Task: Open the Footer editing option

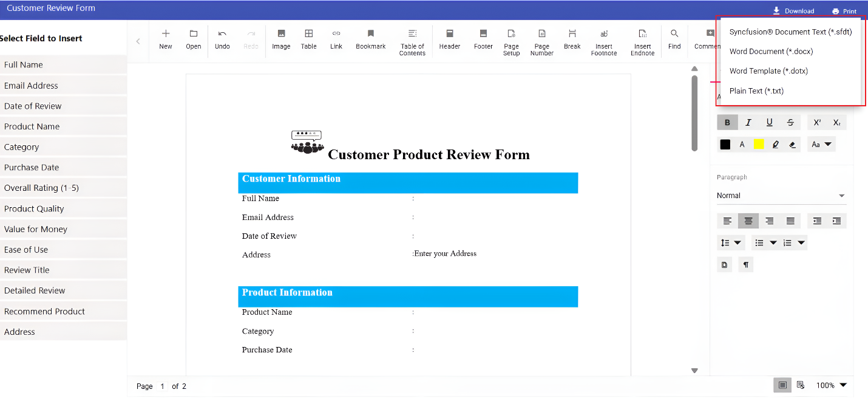Action: pyautogui.click(x=483, y=39)
